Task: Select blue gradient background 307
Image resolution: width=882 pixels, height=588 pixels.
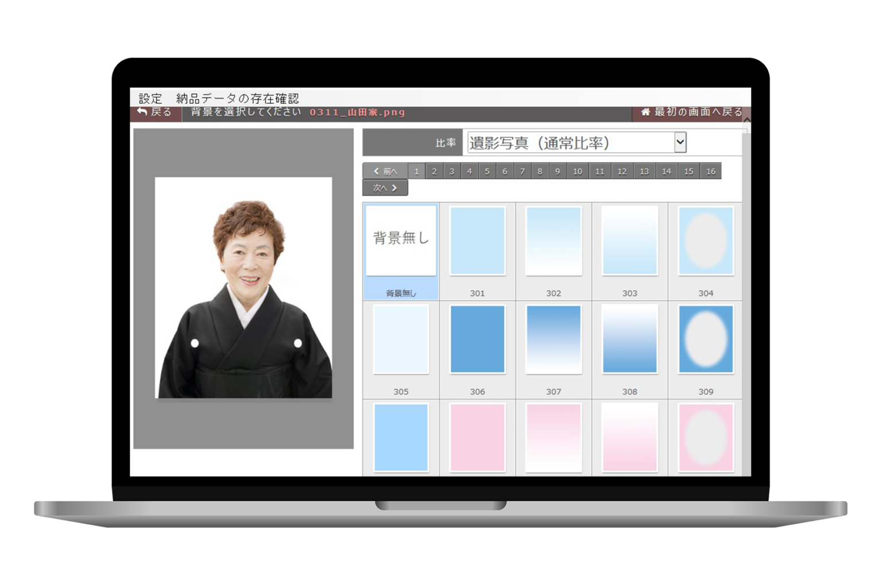Action: 554,339
